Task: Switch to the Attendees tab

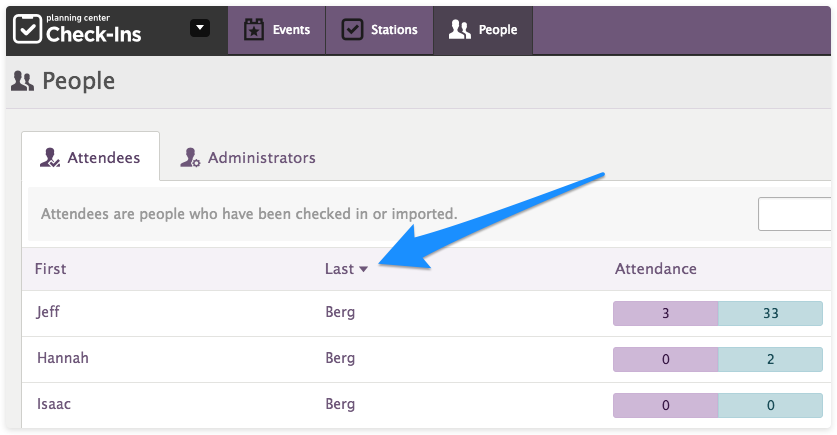Action: [91, 158]
